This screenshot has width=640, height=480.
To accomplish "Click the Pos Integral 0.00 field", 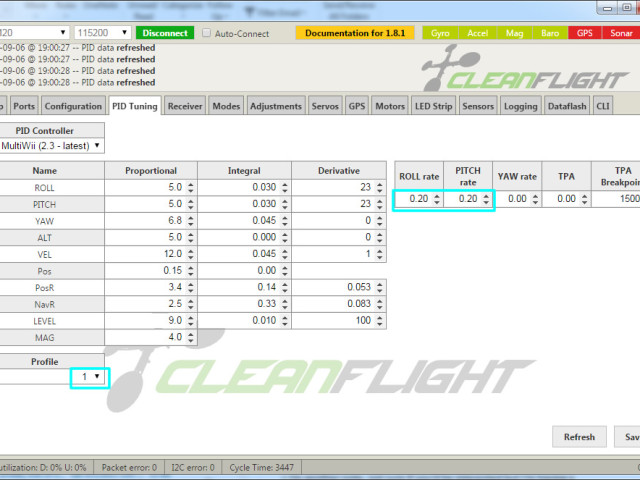I will point(244,271).
